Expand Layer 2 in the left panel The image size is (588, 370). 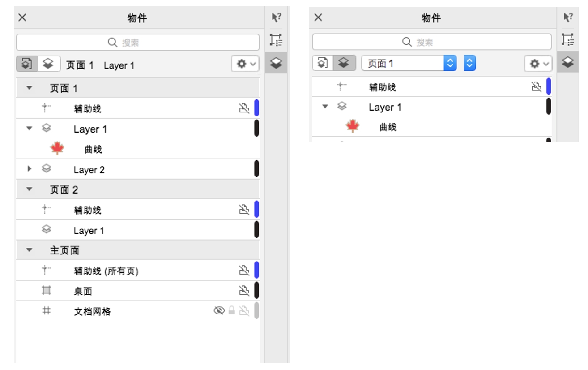point(30,169)
